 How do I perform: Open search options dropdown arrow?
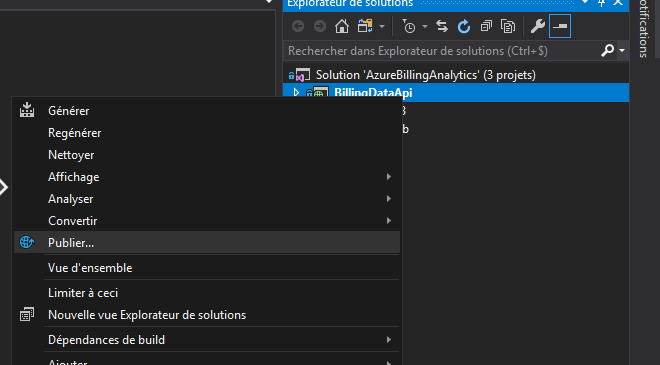pos(622,51)
